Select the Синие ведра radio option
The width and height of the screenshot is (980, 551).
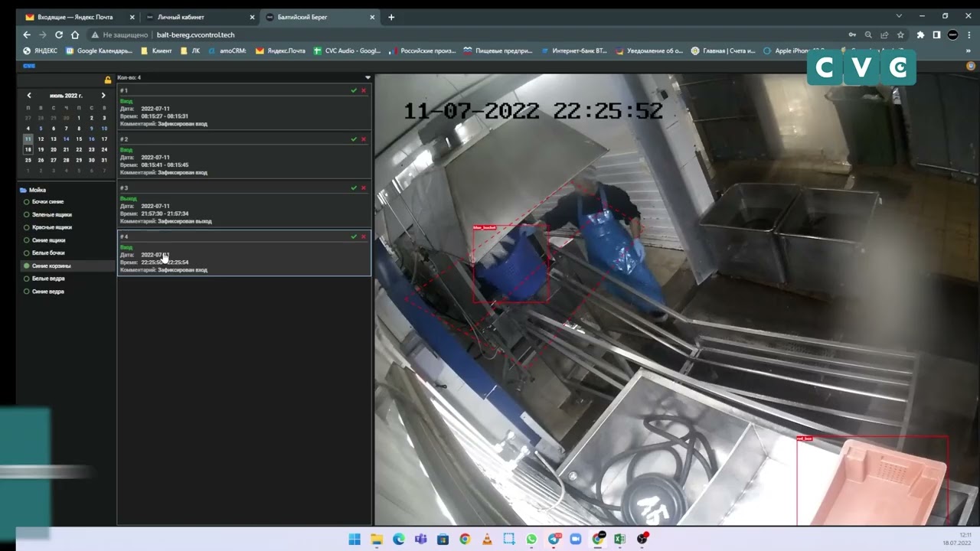pyautogui.click(x=27, y=292)
